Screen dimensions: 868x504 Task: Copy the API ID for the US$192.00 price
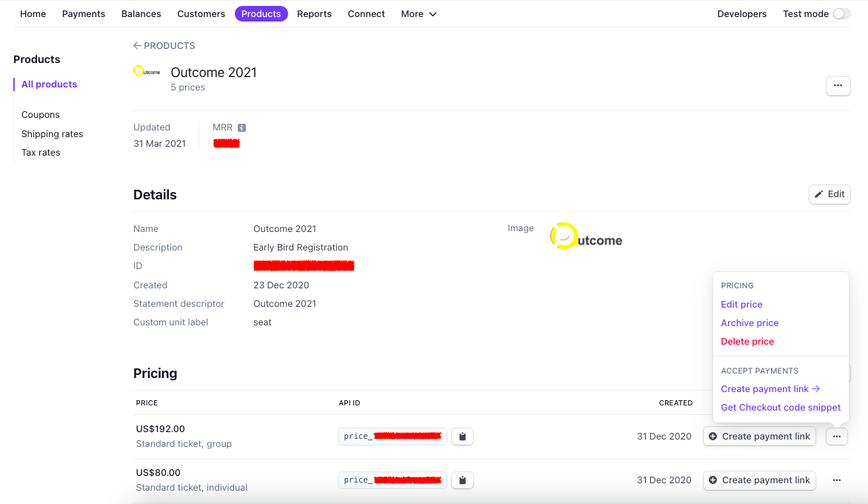coord(462,437)
